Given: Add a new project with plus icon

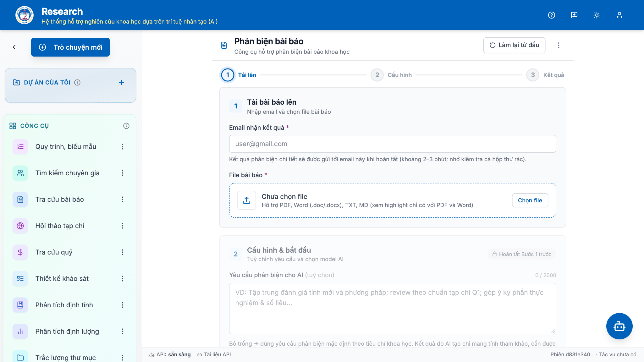Looking at the screenshot, I should pos(122,82).
